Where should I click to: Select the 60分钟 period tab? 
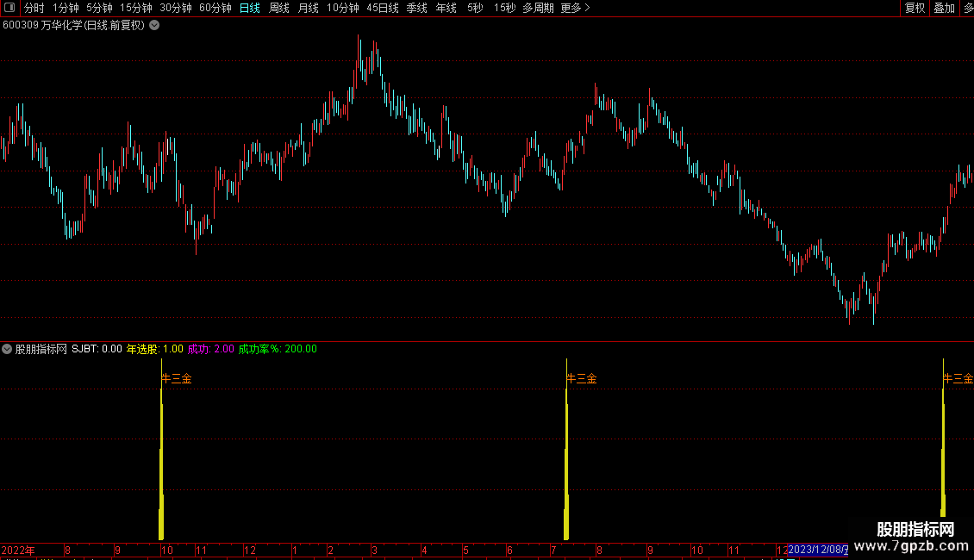pyautogui.click(x=215, y=8)
